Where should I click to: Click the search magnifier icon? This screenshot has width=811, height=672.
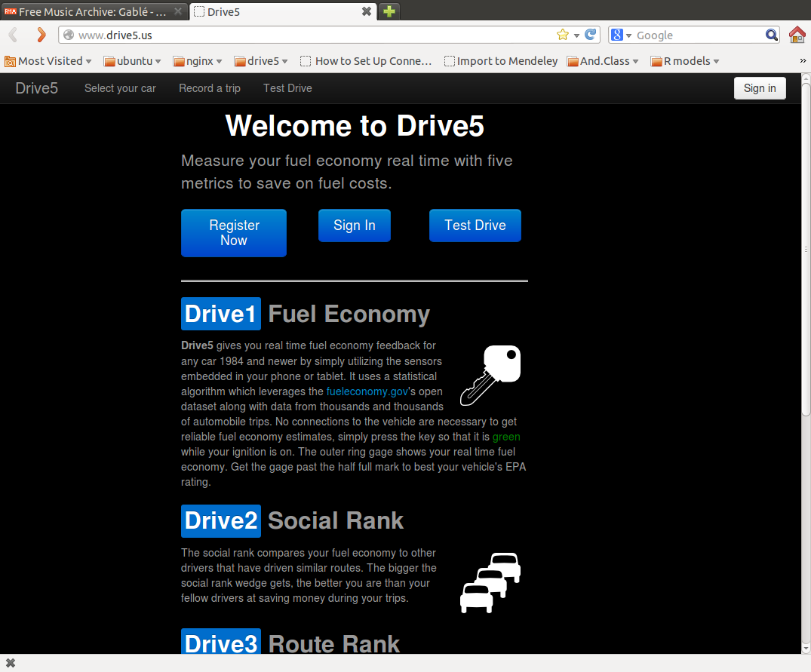click(771, 35)
